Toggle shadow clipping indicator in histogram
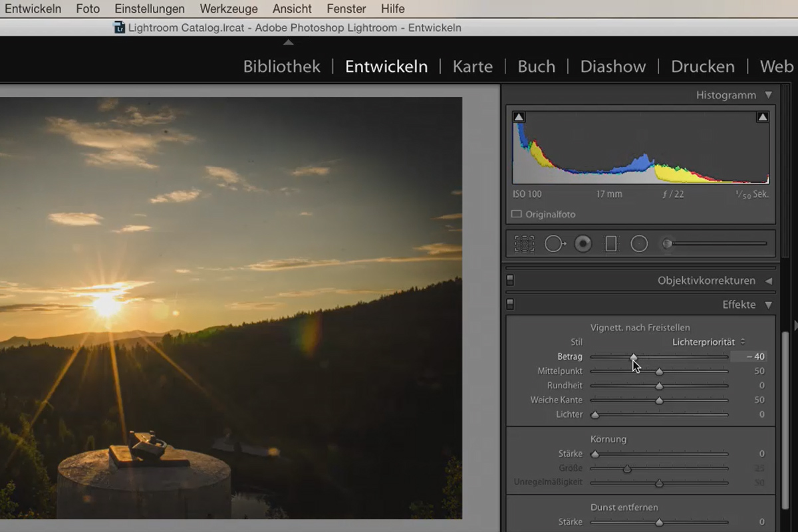The width and height of the screenshot is (798, 532). (519, 117)
